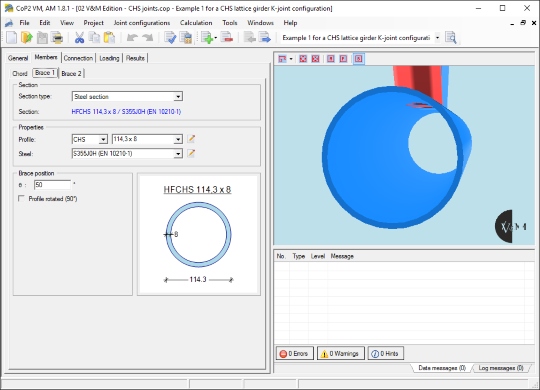Click the Message column header
This screenshot has height=390, width=540.
342,256
